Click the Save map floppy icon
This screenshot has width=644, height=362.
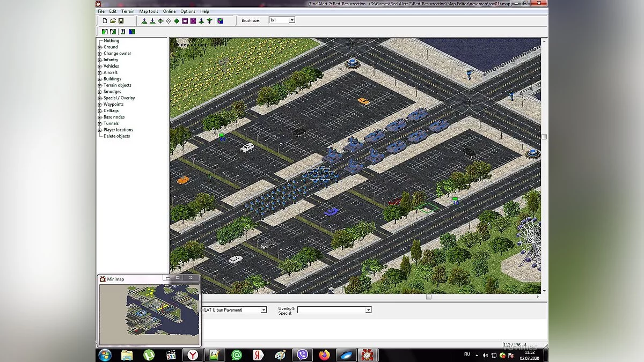click(x=121, y=21)
